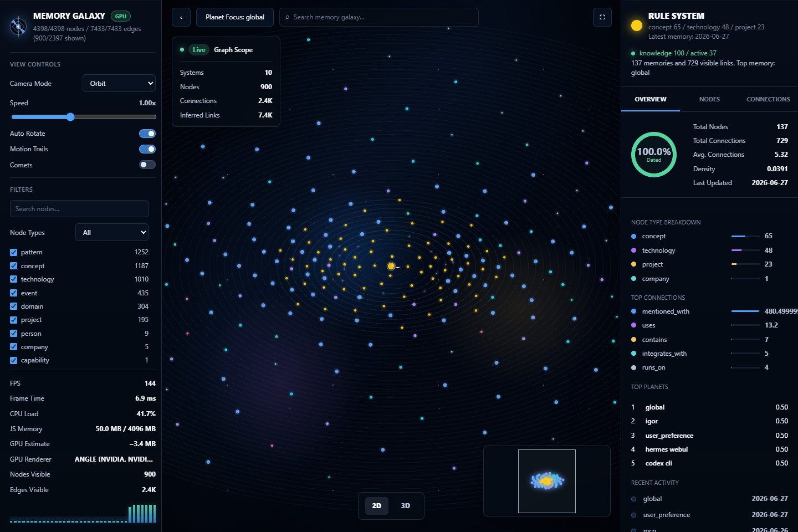The height and width of the screenshot is (532, 798).
Task: Uncheck the capability node type
Action: (x=14, y=360)
